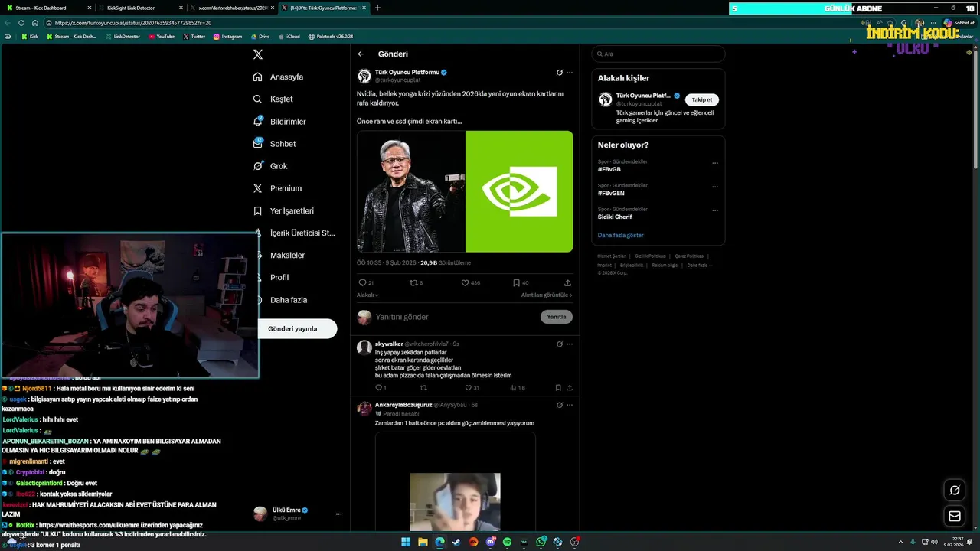Click Daha fazla göster link
The height and width of the screenshot is (551, 980).
coord(621,235)
